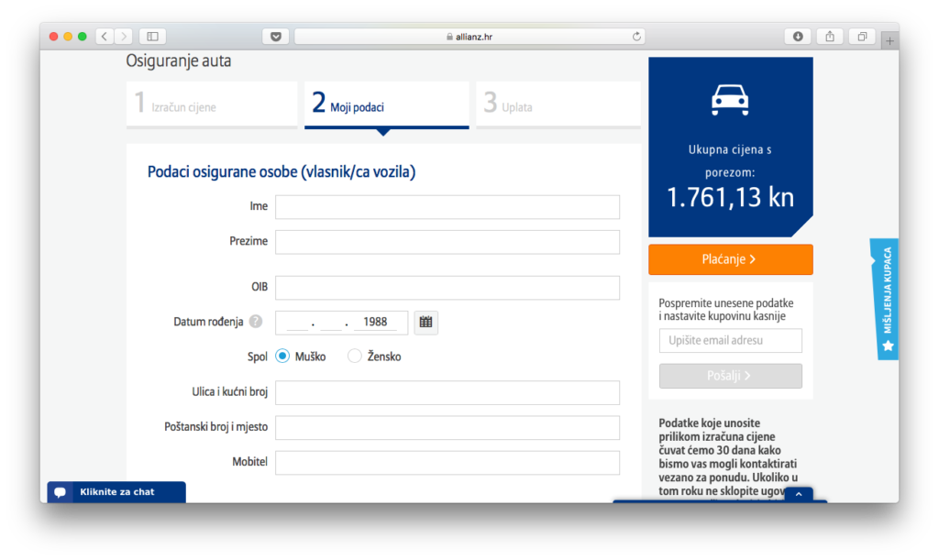This screenshot has width=939, height=560.
Task: Go to step 3 Uplata tab
Action: [558, 104]
